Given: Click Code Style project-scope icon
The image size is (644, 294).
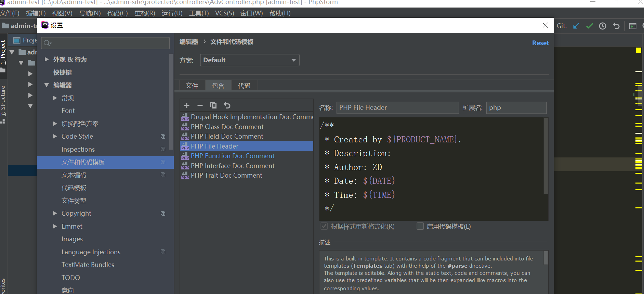Looking at the screenshot, I should [163, 136].
